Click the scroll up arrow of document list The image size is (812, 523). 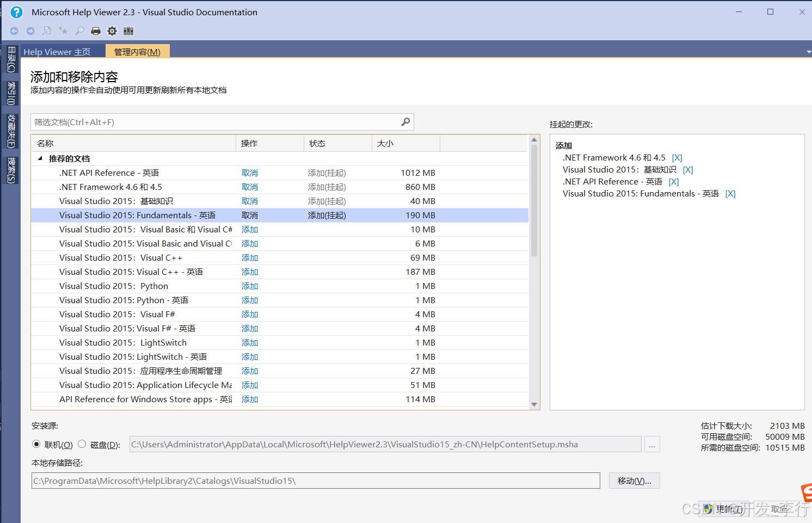[534, 140]
